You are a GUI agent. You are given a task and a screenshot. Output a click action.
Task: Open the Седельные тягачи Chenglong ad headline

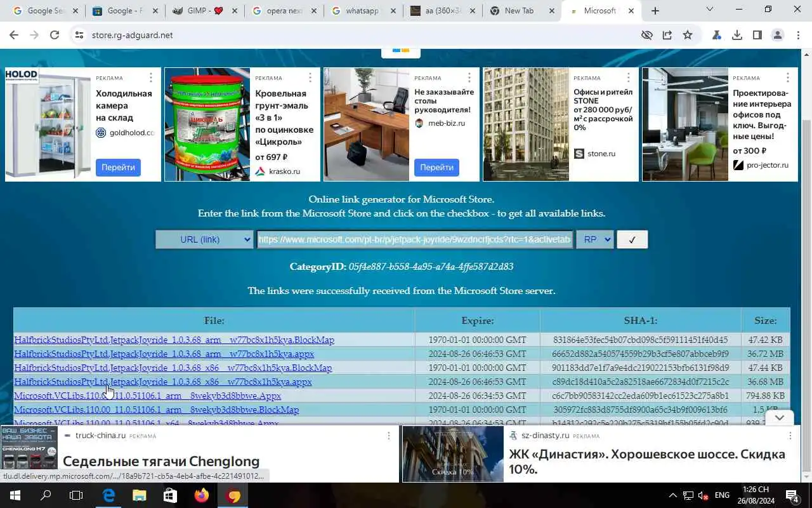click(161, 462)
